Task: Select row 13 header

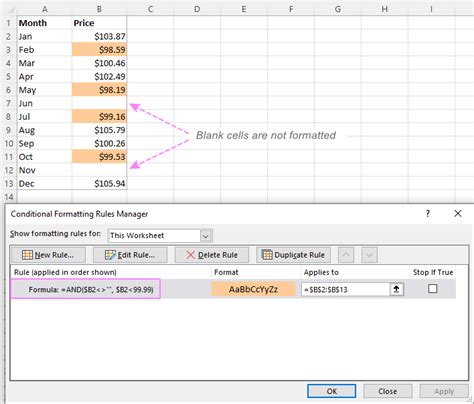Action: pos(8,183)
